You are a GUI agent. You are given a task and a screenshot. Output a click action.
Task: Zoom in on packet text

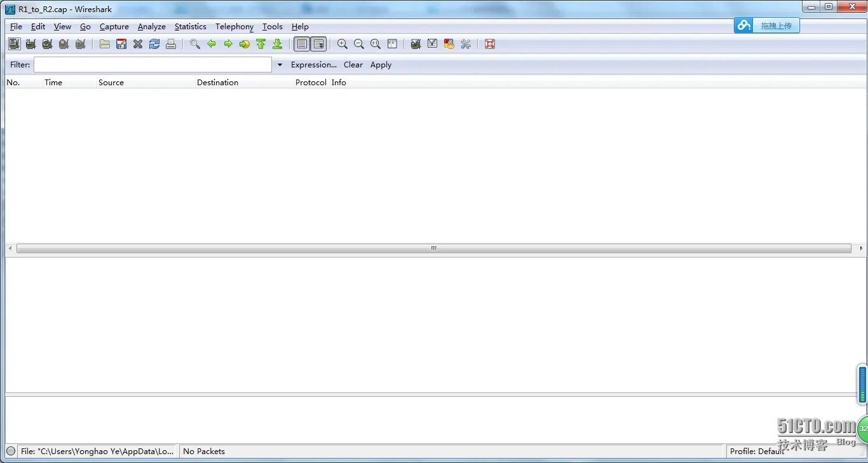342,44
